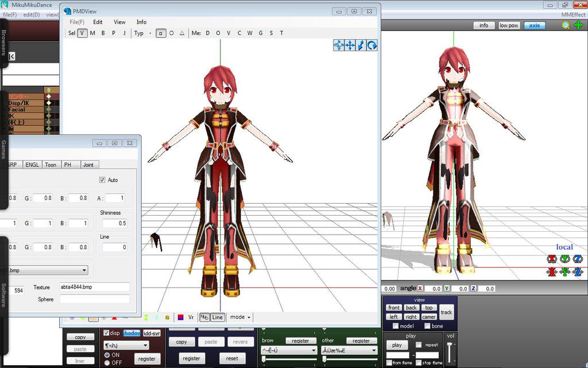Click the local Z rotation axis icon
Screen dimensions: 588x368
click(x=578, y=259)
